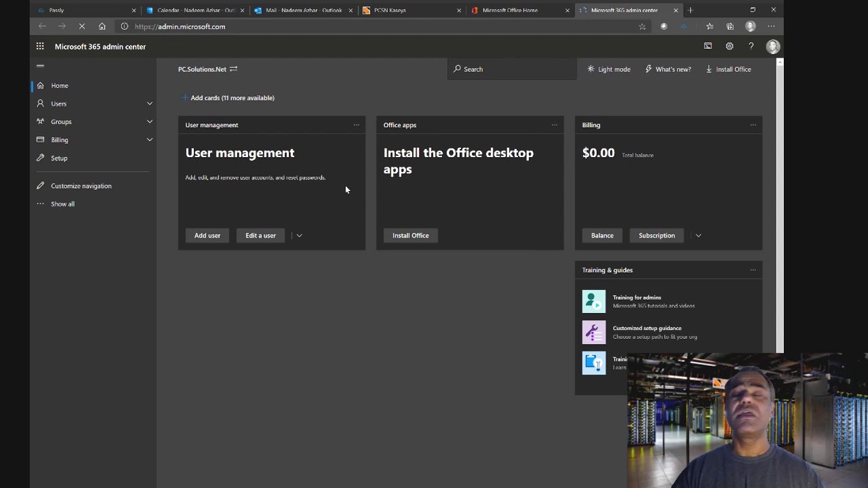Click the admin center Search box
The width and height of the screenshot is (868, 488).
pyautogui.click(x=512, y=69)
